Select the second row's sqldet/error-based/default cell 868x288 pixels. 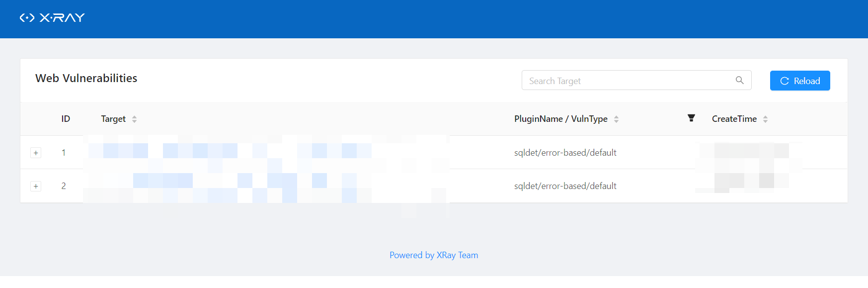point(565,186)
